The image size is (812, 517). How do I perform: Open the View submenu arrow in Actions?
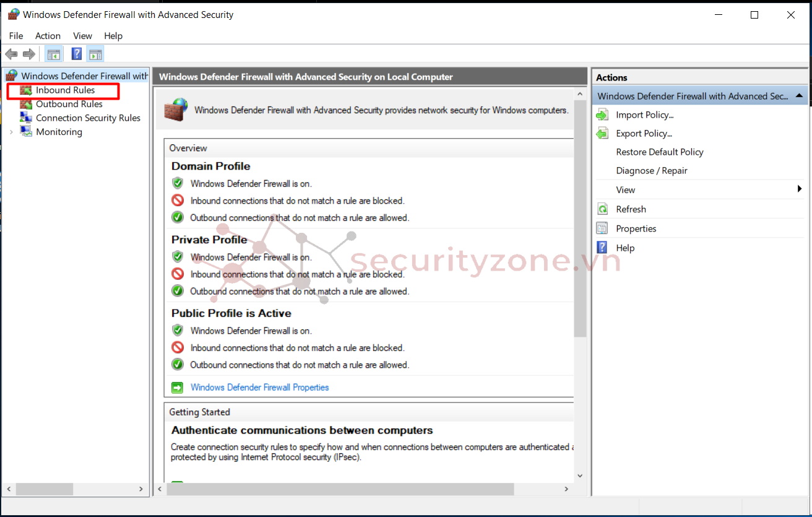click(800, 189)
